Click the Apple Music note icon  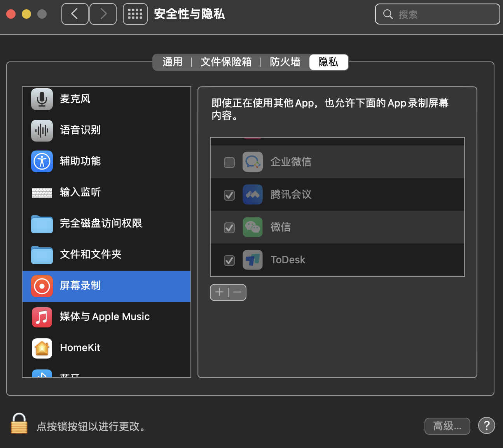tap(42, 317)
